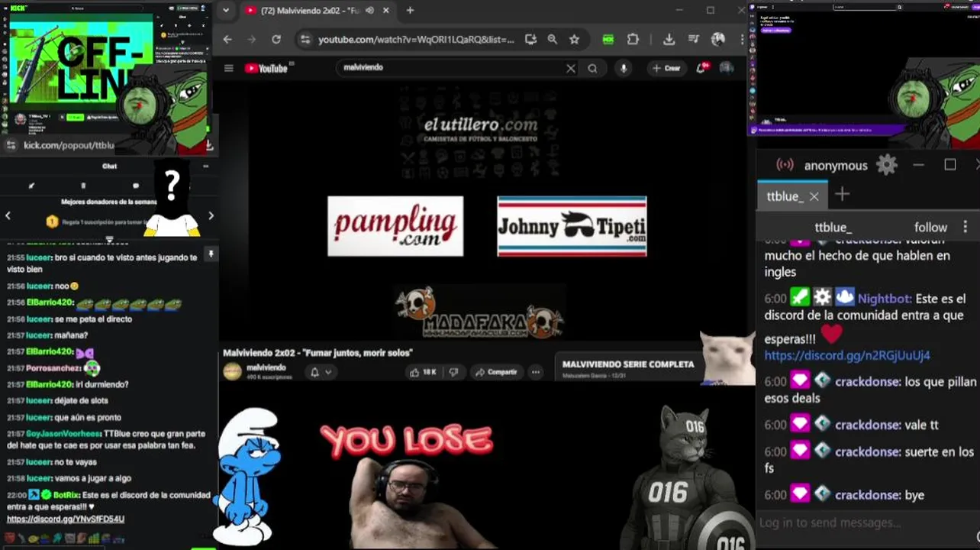This screenshot has width=980, height=550.
Task: Click the pampling.com sponsor logo in video
Action: tap(395, 226)
